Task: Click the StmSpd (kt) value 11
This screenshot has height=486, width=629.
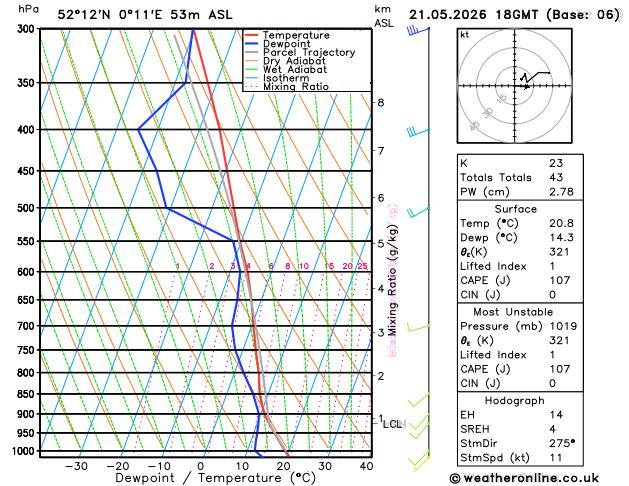Action: click(x=556, y=458)
